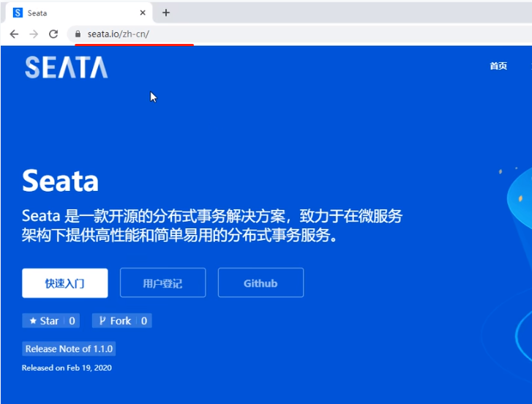Click the 用户登记 button
The height and width of the screenshot is (404, 532).
pos(163,283)
